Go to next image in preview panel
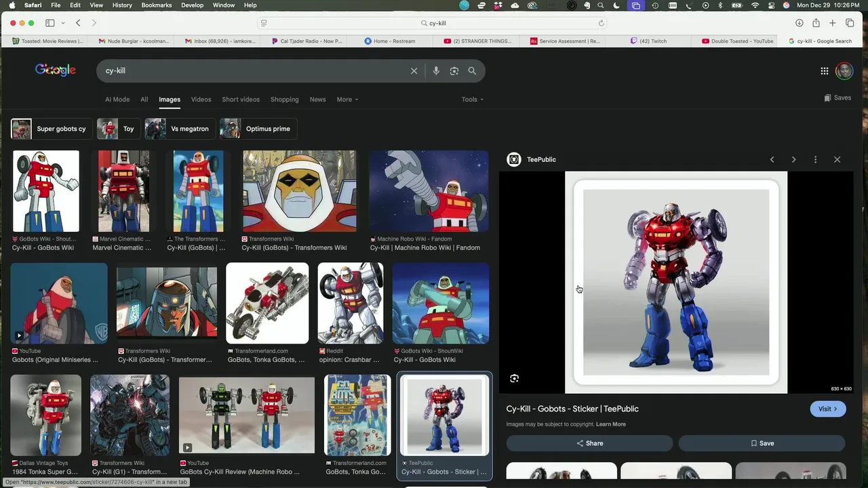This screenshot has width=868, height=488. point(793,159)
